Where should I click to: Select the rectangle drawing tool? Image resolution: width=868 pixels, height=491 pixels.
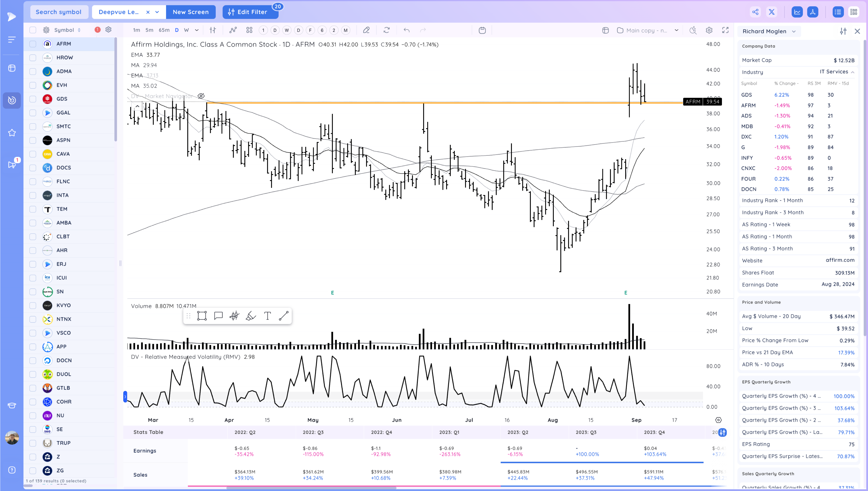(202, 316)
